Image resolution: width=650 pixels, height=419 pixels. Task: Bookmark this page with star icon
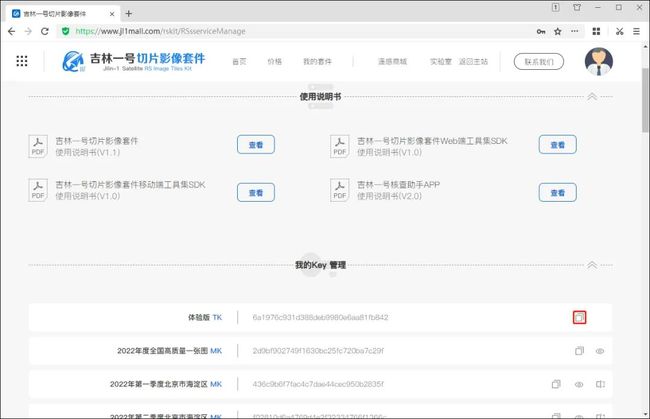coord(558,31)
